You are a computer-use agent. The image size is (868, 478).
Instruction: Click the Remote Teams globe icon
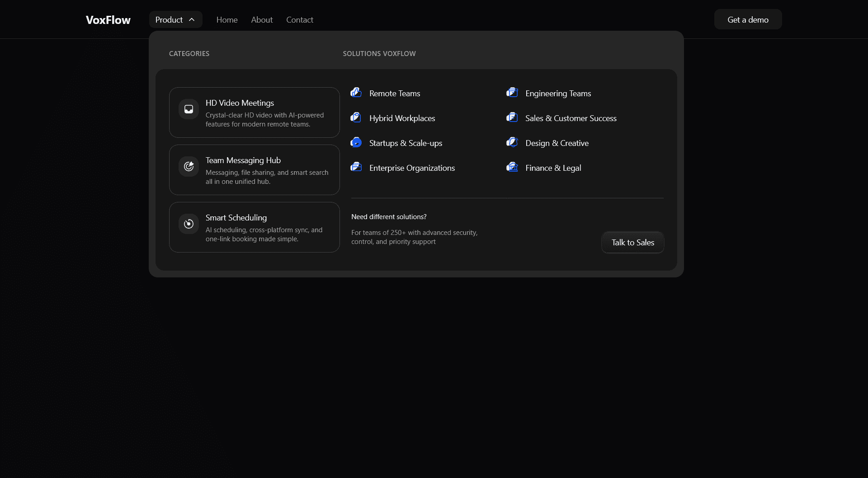[x=356, y=92]
